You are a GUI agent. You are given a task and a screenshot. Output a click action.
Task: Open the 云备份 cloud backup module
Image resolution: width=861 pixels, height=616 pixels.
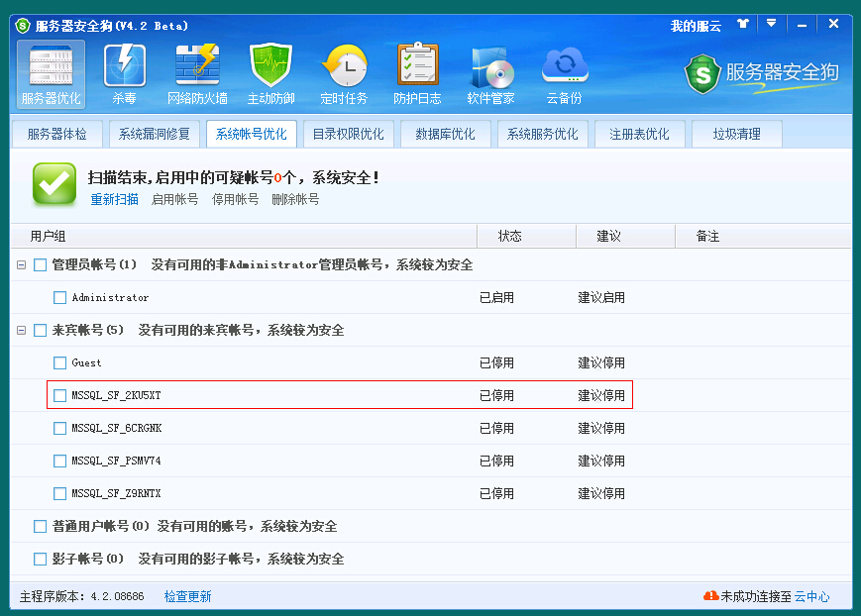click(564, 74)
